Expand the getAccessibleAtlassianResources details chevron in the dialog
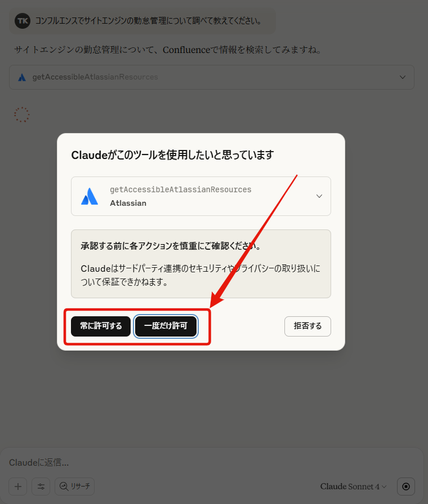Viewport: 428px width, 504px height. pyautogui.click(x=319, y=196)
